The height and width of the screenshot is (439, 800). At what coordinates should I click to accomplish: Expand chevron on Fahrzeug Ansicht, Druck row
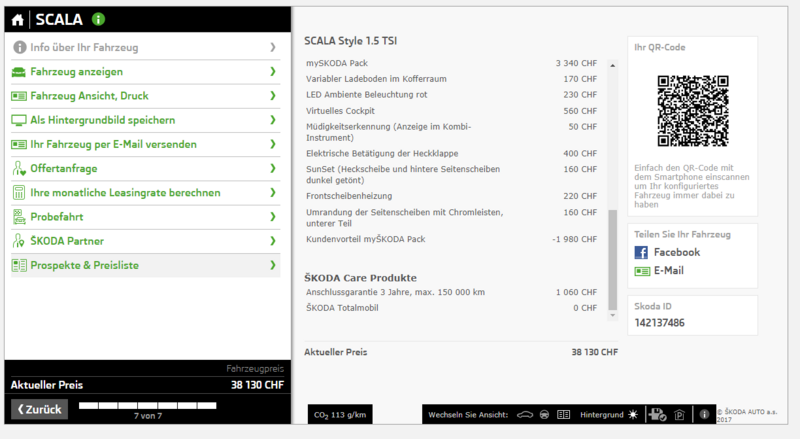click(x=273, y=95)
